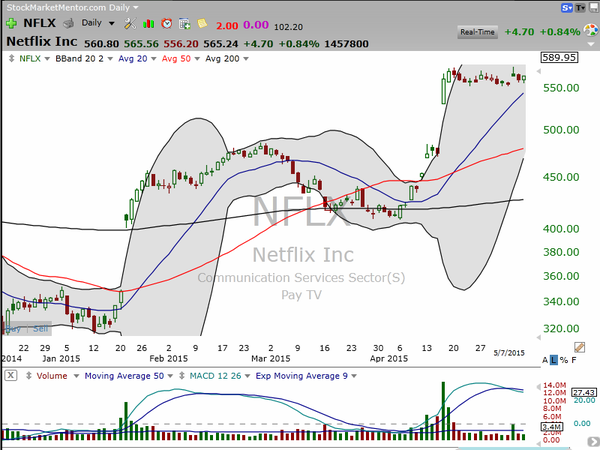The image size is (600, 450).
Task: Click the Avg 20 indicator label
Action: tap(133, 59)
